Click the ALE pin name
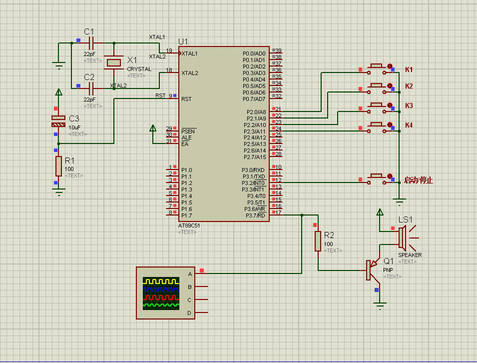 coord(186,138)
